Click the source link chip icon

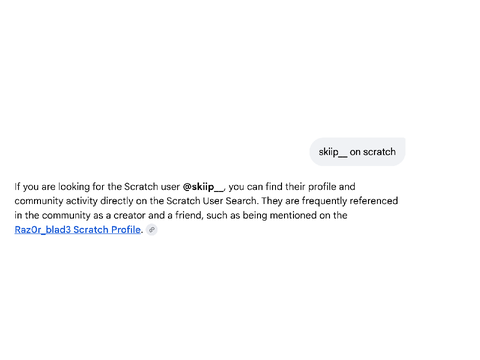pyautogui.click(x=152, y=230)
